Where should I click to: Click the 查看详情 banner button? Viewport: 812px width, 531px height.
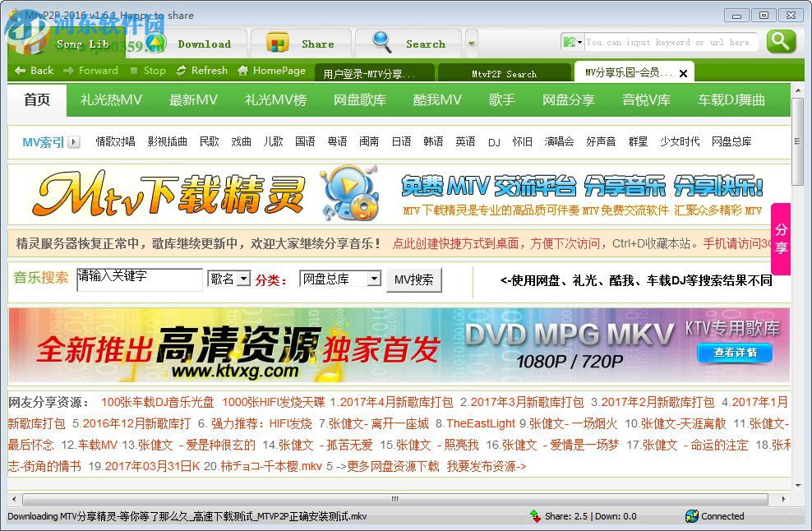(734, 353)
